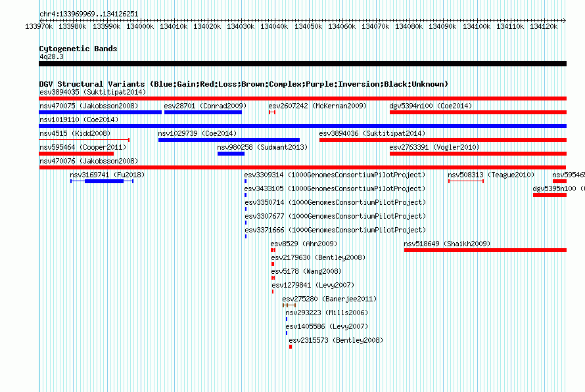Open dgv5395n100 variant label
Image resolution: width=585 pixels, height=392 pixels.
(x=559, y=188)
